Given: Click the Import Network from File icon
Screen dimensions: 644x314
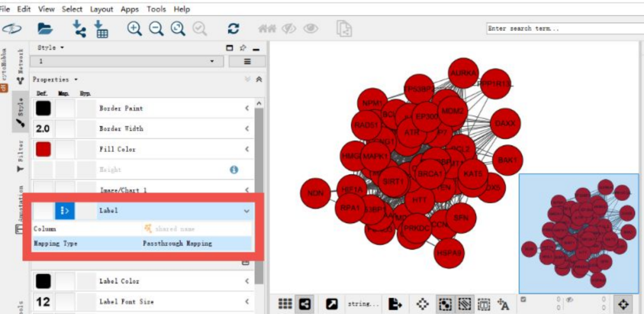Looking at the screenshot, I should click(x=79, y=29).
